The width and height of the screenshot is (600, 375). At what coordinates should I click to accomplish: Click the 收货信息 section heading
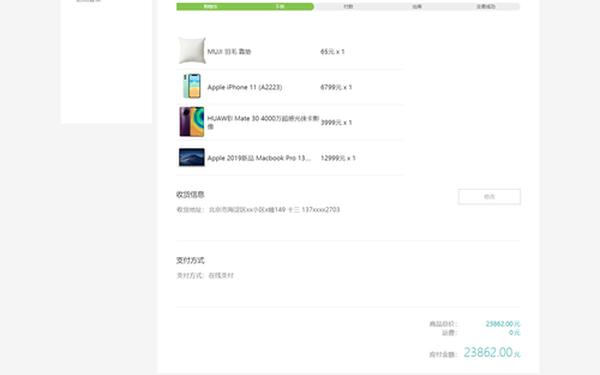[x=190, y=194]
